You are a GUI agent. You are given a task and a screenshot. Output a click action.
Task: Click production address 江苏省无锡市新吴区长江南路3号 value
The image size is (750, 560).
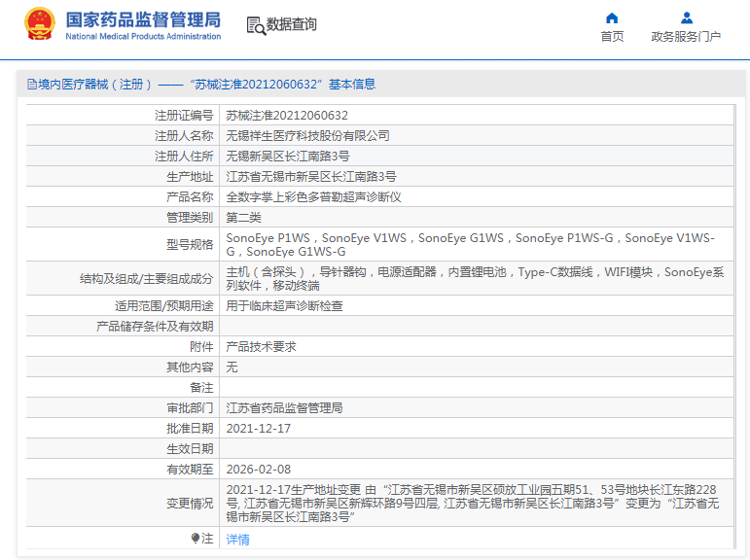(x=311, y=177)
